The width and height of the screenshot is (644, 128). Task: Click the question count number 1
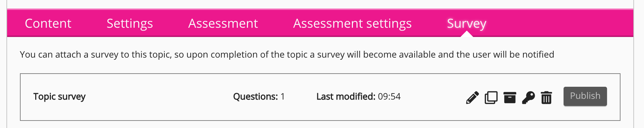(x=283, y=97)
